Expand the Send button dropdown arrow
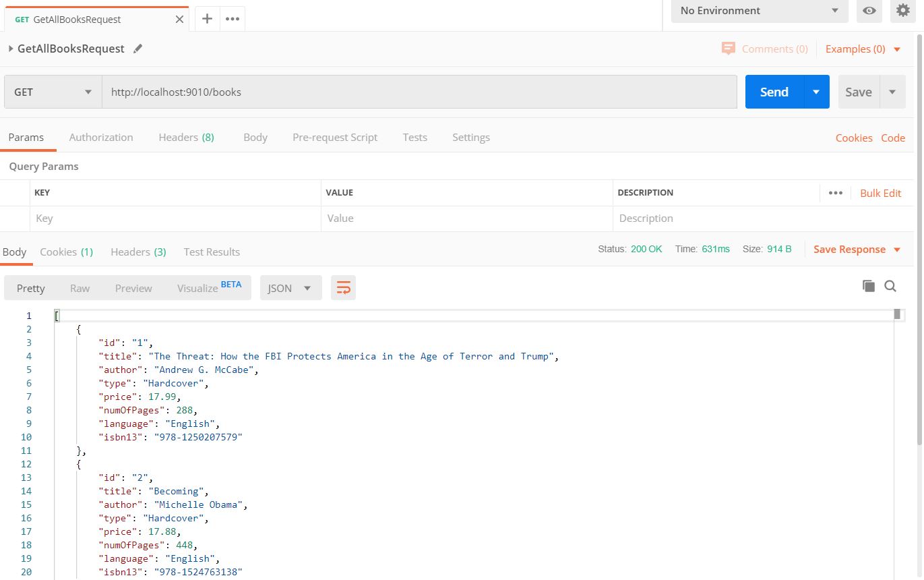This screenshot has height=580, width=924. click(x=816, y=92)
